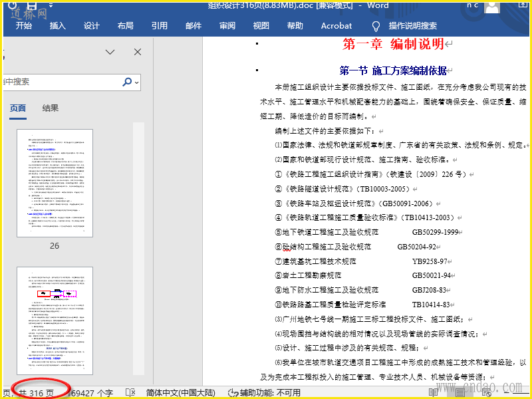Click inside the document search input field
The image size is (532, 399).
coord(60,82)
